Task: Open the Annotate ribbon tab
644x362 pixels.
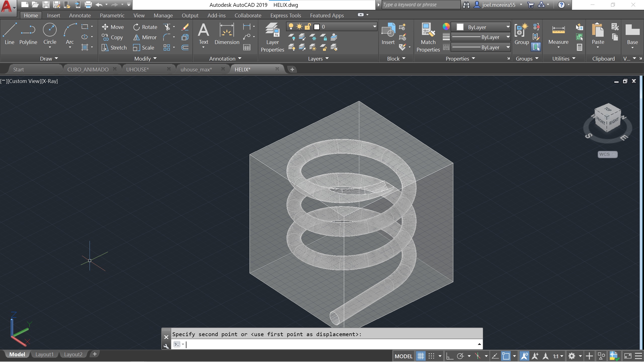Action: tap(80, 15)
